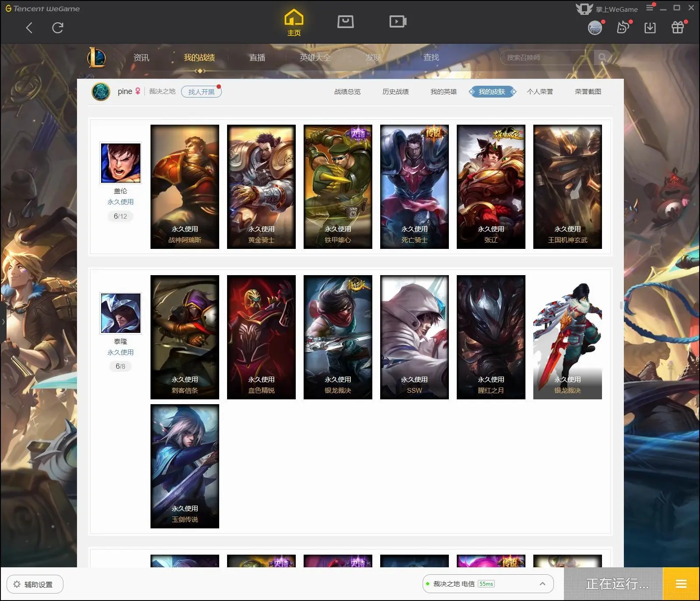Open the 铁甲雄心 skin card
Viewport: 700px width, 601px height.
338,187
